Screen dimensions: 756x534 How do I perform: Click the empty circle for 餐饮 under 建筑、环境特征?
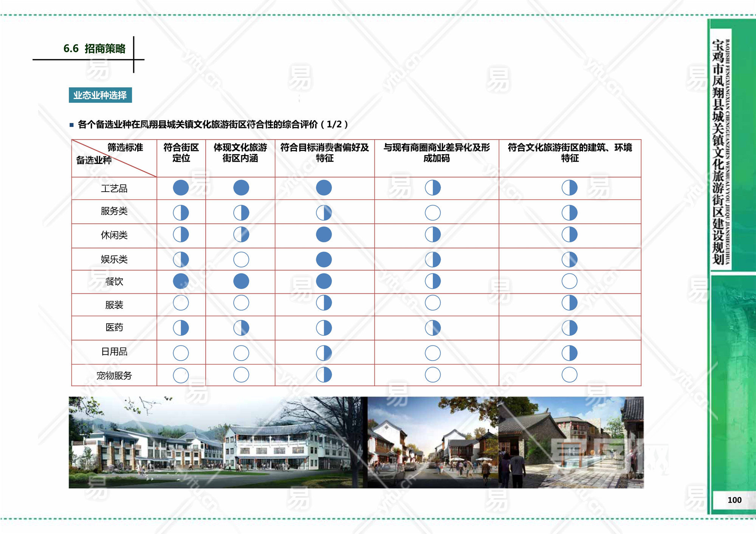point(569,281)
